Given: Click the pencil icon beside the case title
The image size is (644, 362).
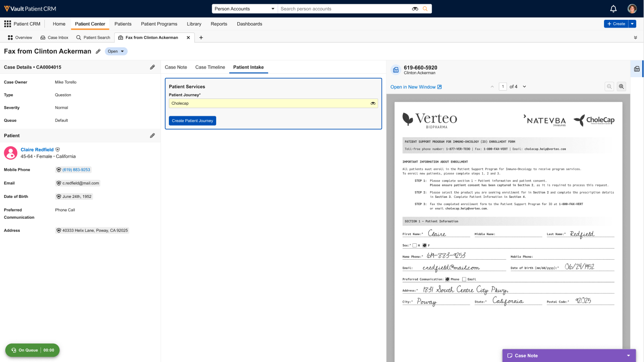Looking at the screenshot, I should click(x=98, y=51).
